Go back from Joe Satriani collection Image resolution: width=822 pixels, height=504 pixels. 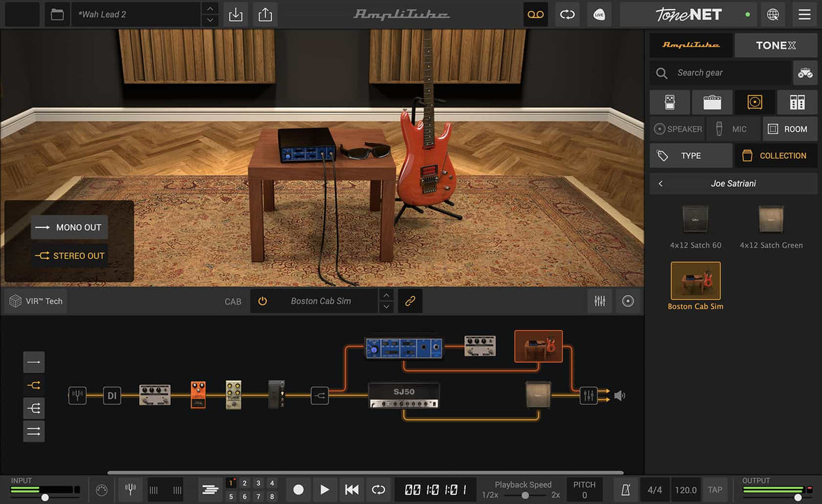click(660, 184)
